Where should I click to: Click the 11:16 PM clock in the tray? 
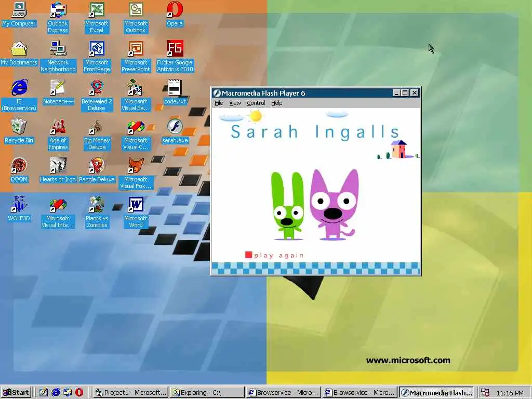(510, 393)
